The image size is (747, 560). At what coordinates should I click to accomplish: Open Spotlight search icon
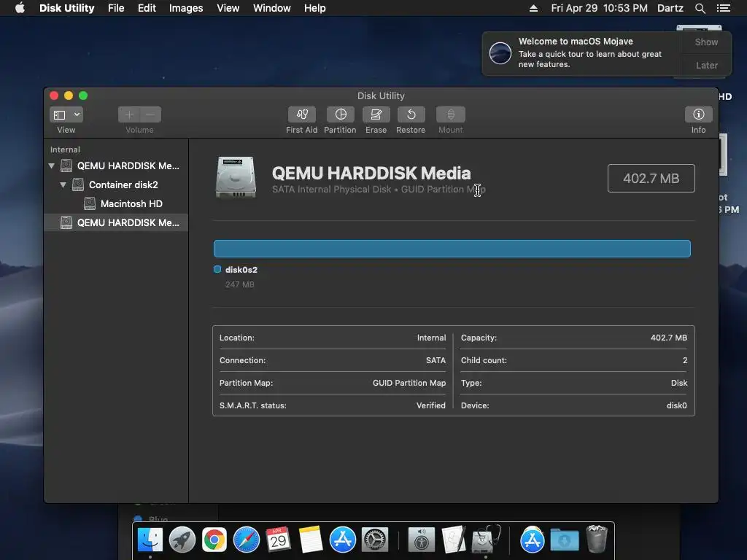pos(700,8)
